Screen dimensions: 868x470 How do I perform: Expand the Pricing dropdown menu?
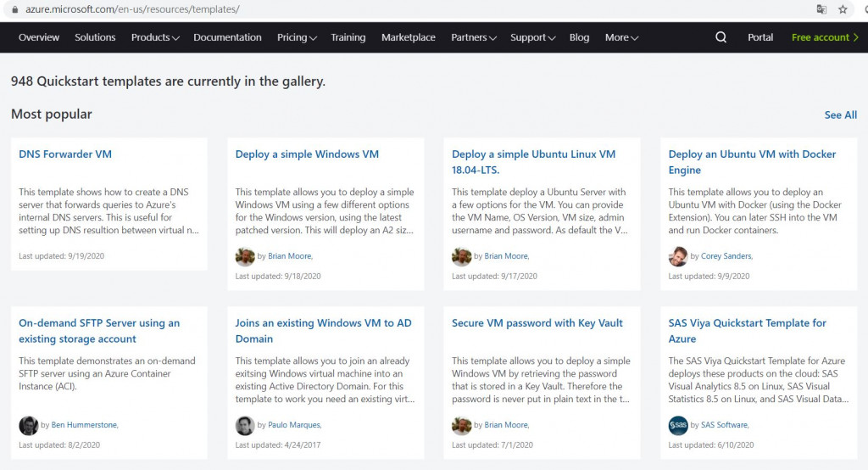[297, 37]
